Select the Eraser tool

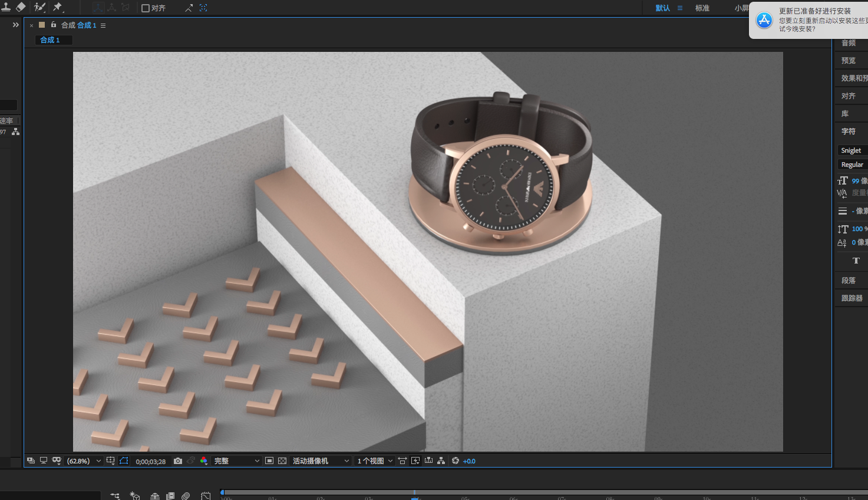21,7
